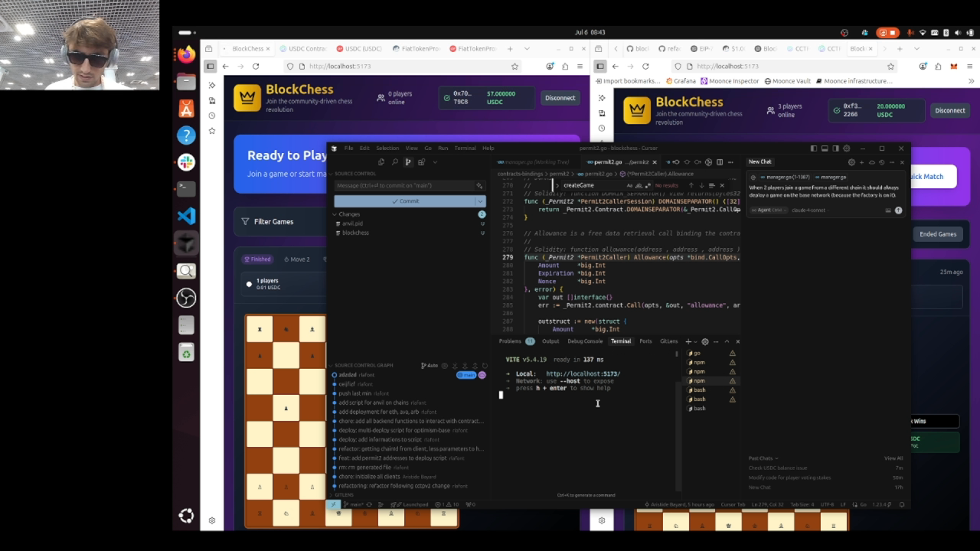Open Terminal menu in Cursor menubar
Image resolution: width=980 pixels, height=551 pixels.
click(x=465, y=148)
